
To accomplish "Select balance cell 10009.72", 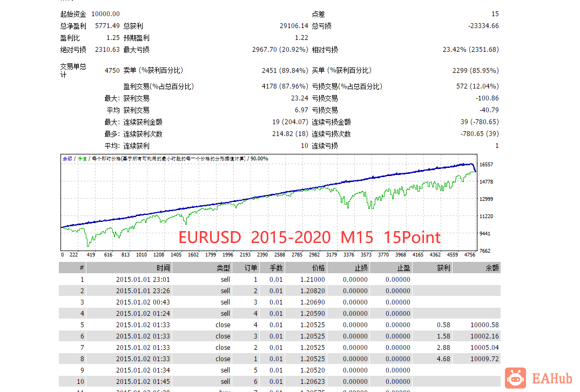I will pyautogui.click(x=484, y=359).
